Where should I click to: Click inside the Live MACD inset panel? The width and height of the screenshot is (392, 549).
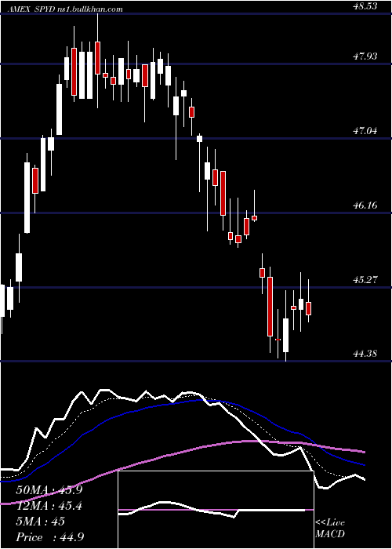pos(216,510)
